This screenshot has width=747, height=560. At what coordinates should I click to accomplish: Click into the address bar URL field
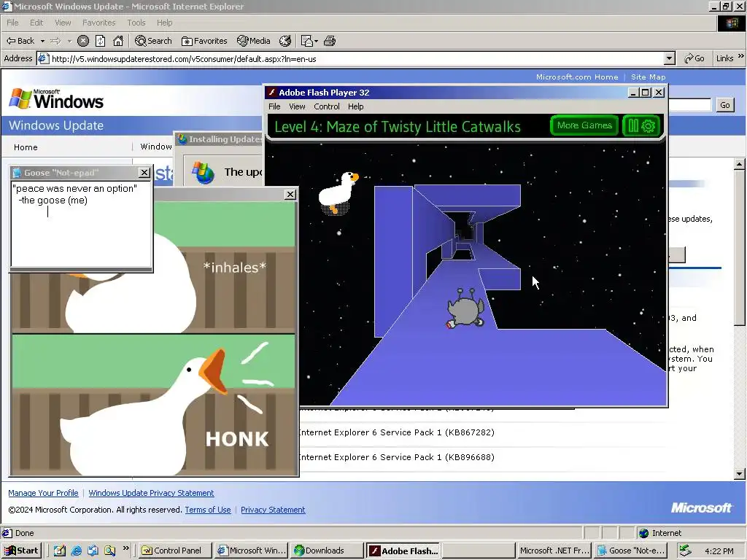[x=350, y=58]
